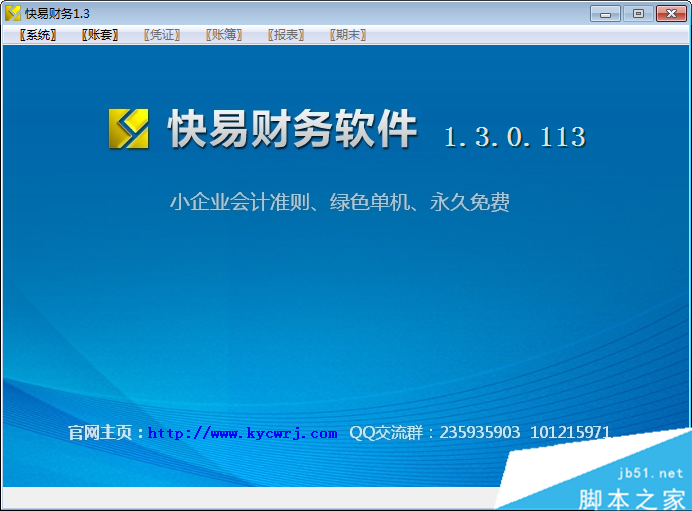
Task: Open the 【凭证】 menu
Action: (162, 35)
